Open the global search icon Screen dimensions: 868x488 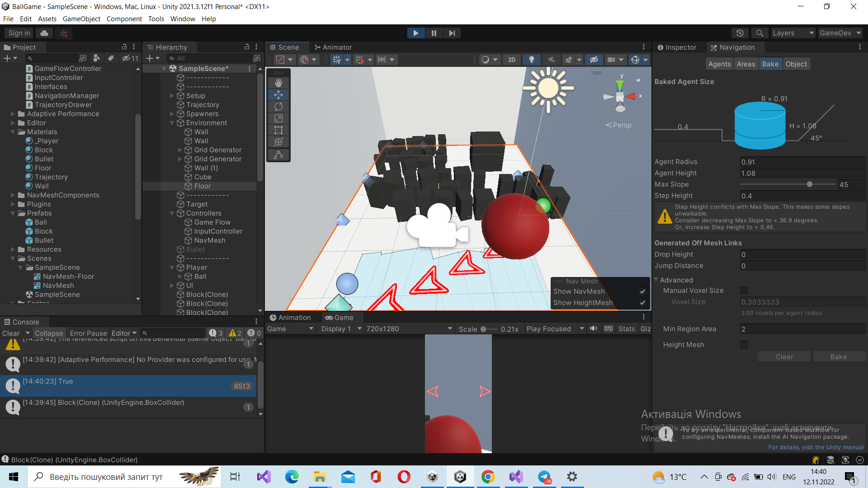click(x=759, y=33)
